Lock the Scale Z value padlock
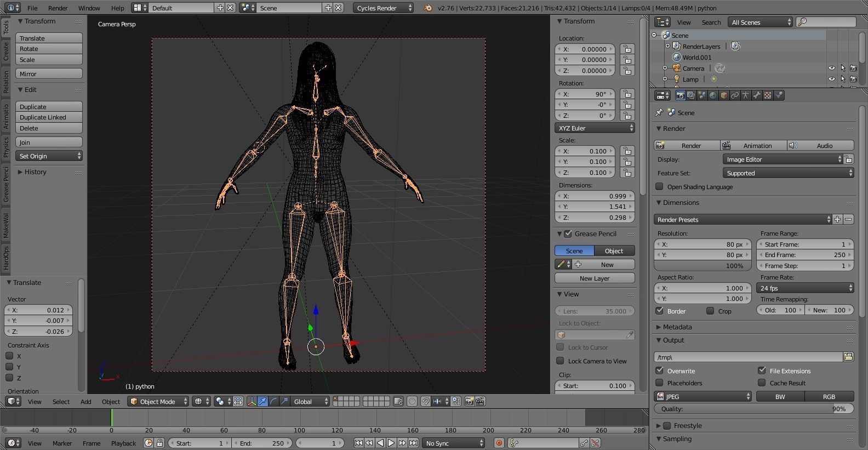The image size is (868, 450). tap(627, 173)
